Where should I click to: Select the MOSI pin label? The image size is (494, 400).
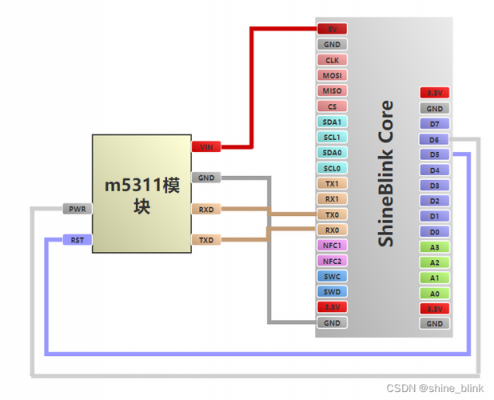tap(332, 75)
